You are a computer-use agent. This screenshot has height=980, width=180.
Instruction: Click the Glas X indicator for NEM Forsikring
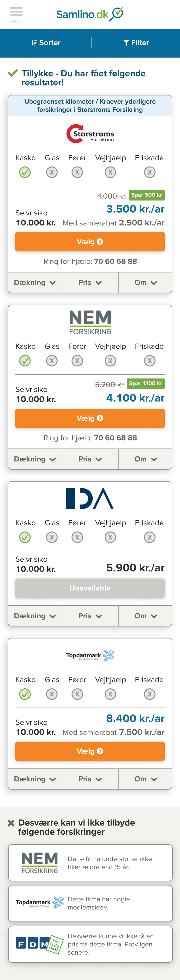52,361
